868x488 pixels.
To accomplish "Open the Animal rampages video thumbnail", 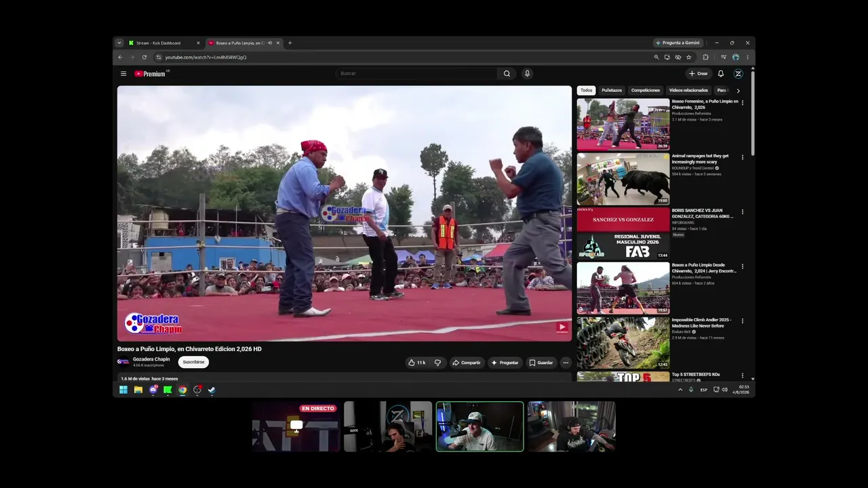I will tap(623, 179).
